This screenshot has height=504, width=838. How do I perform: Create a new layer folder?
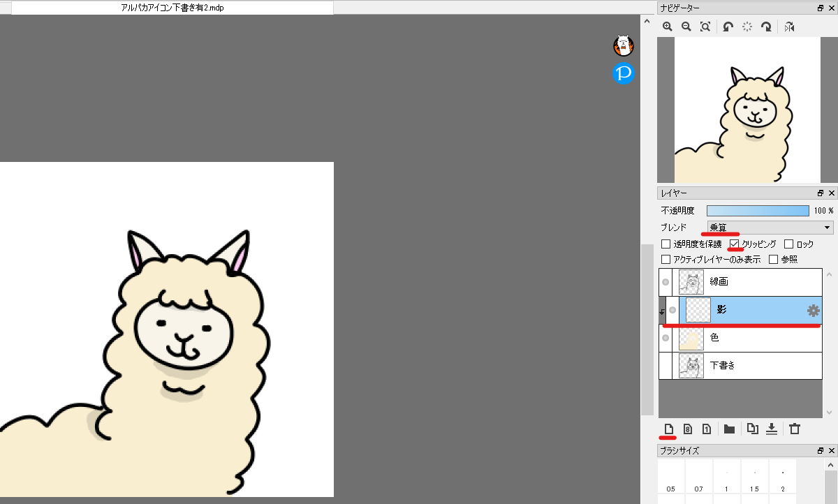(729, 429)
